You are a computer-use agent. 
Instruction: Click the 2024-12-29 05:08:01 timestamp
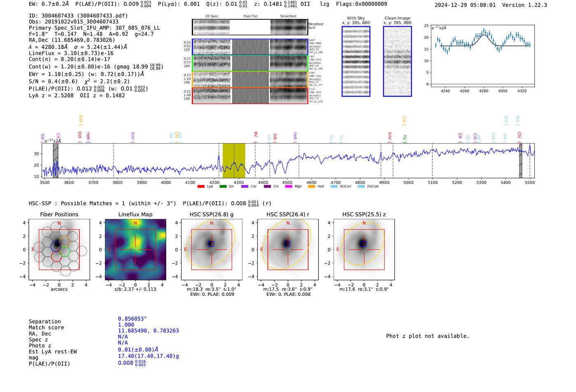pyautogui.click(x=465, y=5)
